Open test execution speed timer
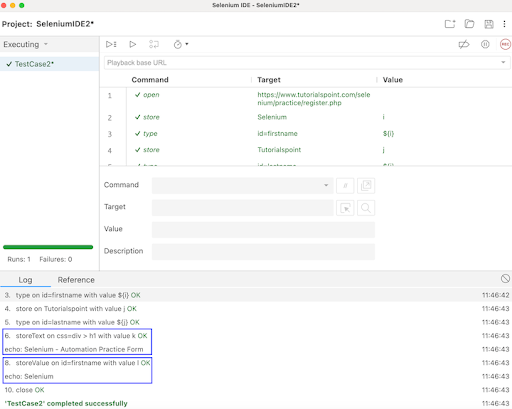Image resolution: width=512 pixels, height=409 pixels. (x=178, y=44)
